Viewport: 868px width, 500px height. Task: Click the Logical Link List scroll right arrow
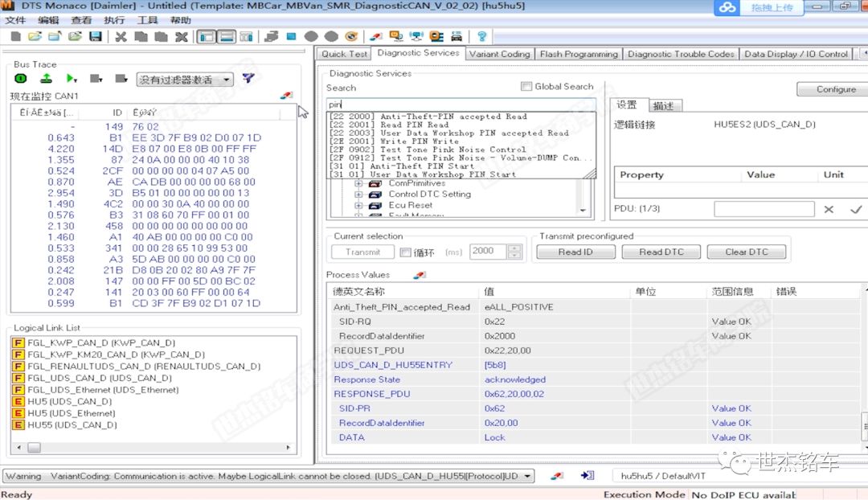click(x=288, y=448)
